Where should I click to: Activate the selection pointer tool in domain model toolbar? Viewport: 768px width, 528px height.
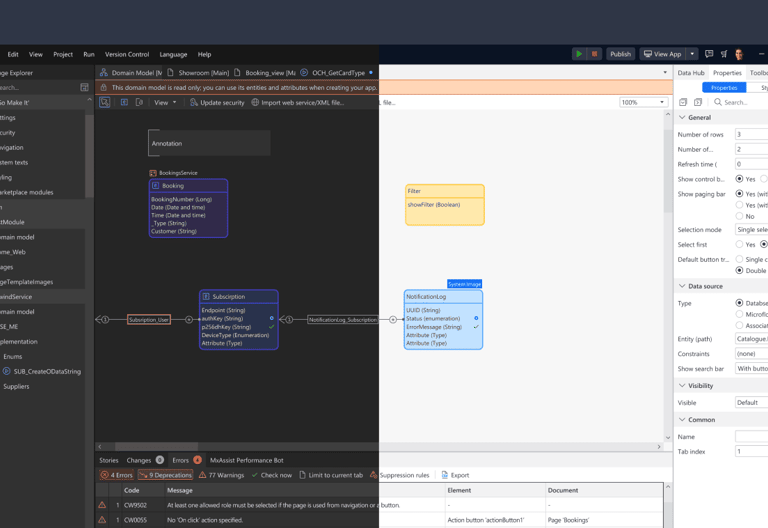point(104,102)
